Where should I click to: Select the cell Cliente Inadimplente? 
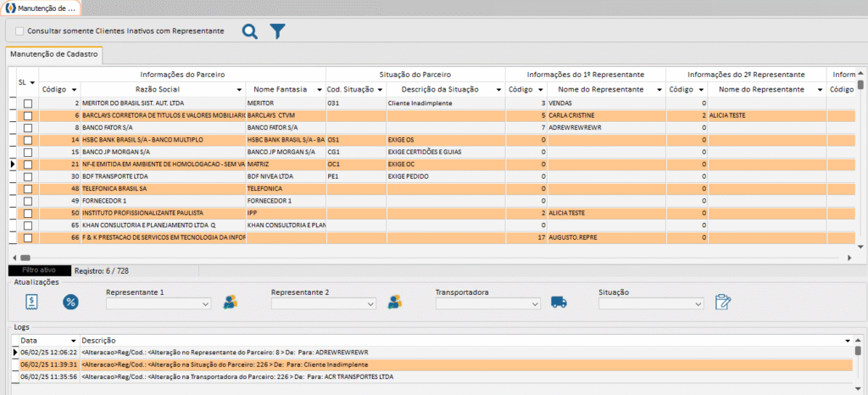click(446, 103)
